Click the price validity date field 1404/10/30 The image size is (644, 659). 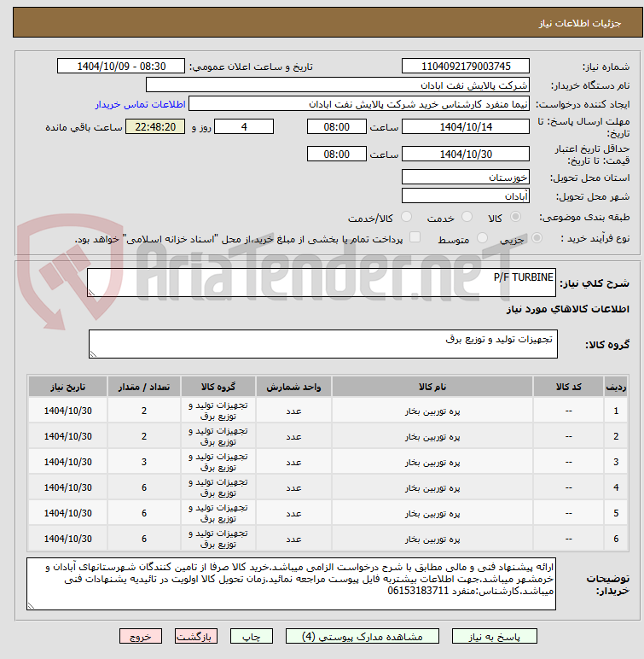[x=466, y=155]
